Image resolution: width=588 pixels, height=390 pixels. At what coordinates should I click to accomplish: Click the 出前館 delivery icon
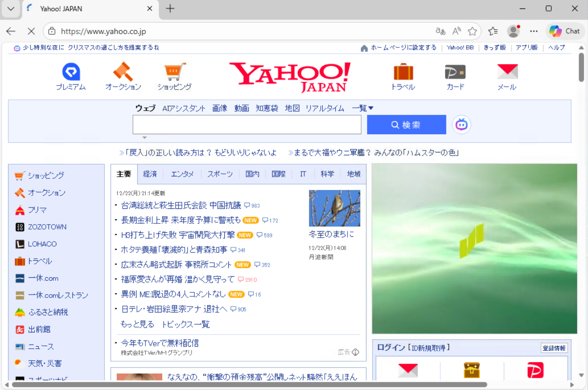(x=19, y=329)
